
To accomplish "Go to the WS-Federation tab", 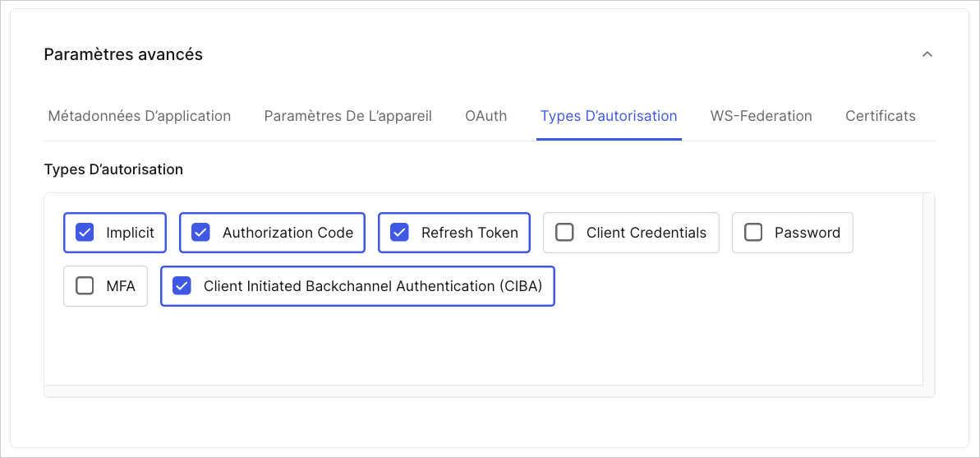I will tap(761, 116).
